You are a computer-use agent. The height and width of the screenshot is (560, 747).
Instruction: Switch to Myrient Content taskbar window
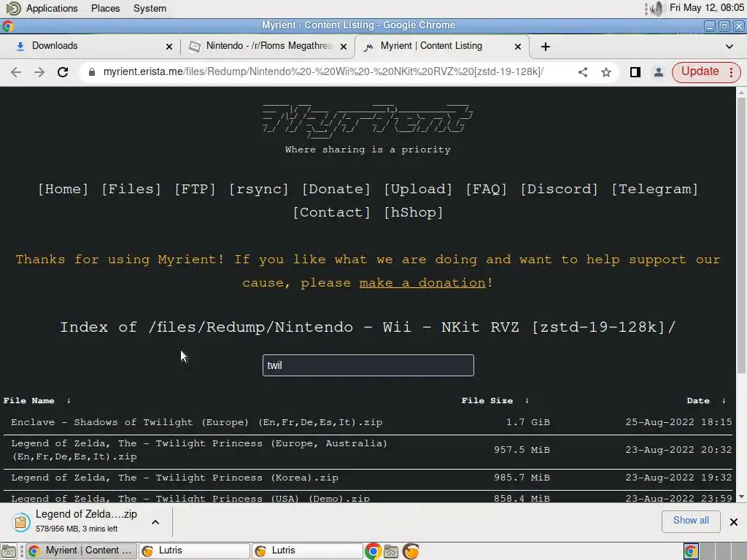click(81, 551)
